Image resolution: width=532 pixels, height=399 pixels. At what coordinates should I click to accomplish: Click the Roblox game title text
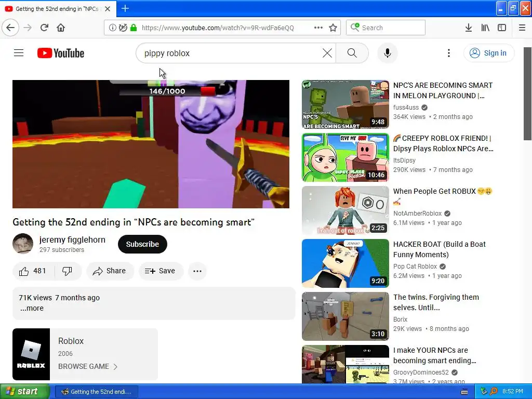[71, 341]
